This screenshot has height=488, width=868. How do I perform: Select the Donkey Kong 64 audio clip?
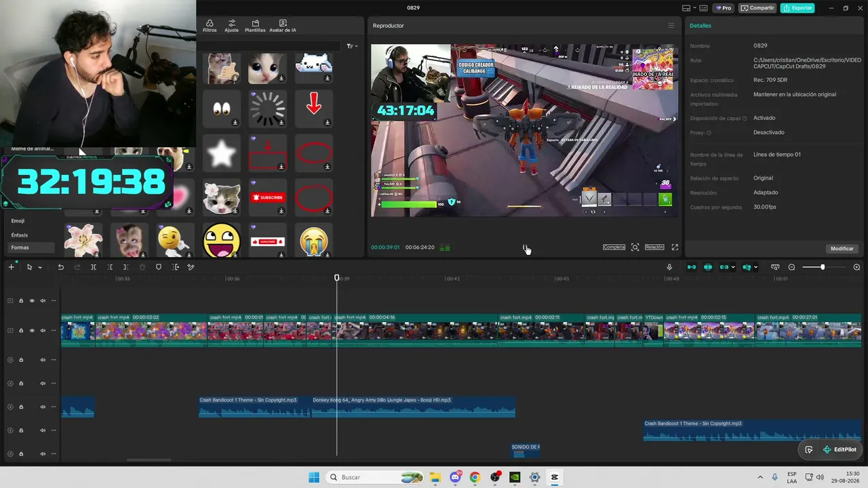click(x=413, y=407)
